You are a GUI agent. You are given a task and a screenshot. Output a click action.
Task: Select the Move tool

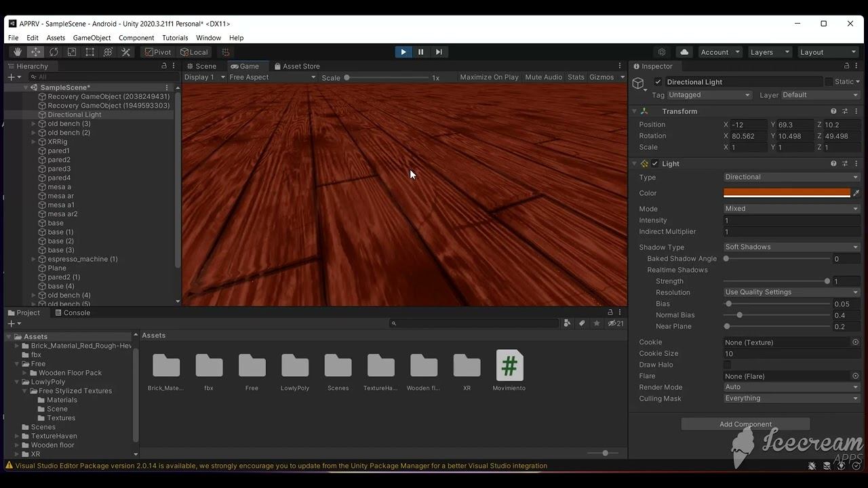[36, 52]
